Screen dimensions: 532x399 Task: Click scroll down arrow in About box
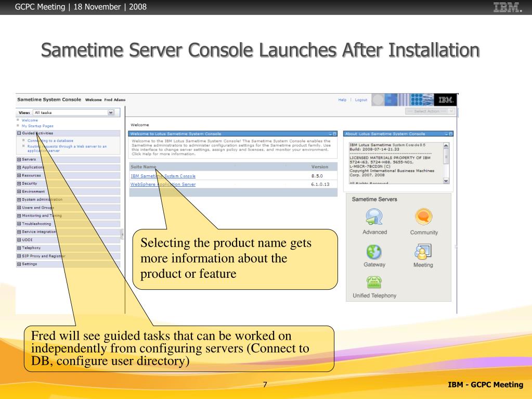446,181
